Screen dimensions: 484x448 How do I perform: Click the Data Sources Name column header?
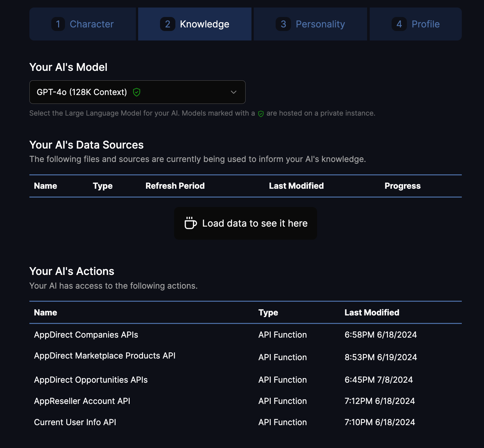pos(45,186)
